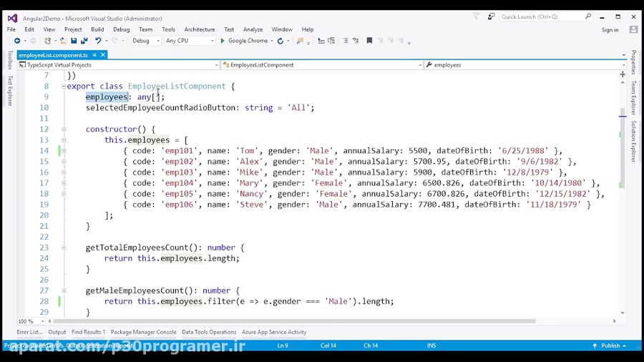Click the Publish button in the status bar
Image resolution: width=644 pixels, height=362 pixels.
click(610, 346)
